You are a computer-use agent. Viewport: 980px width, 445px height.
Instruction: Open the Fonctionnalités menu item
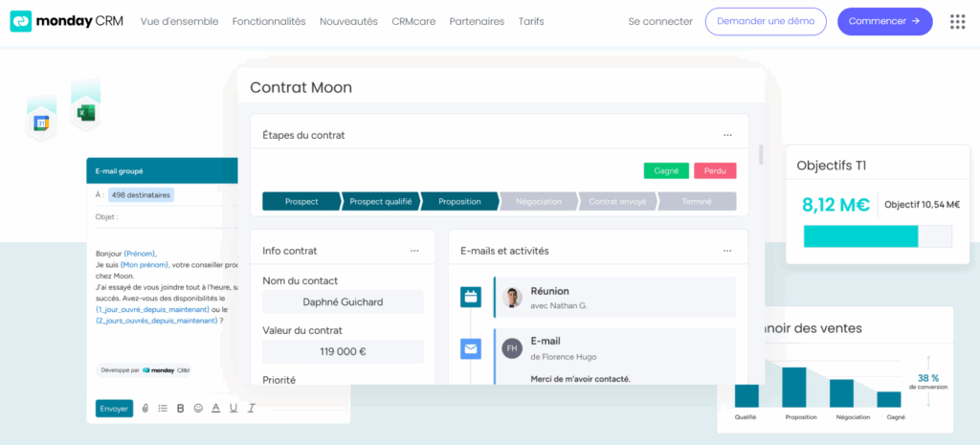click(269, 21)
